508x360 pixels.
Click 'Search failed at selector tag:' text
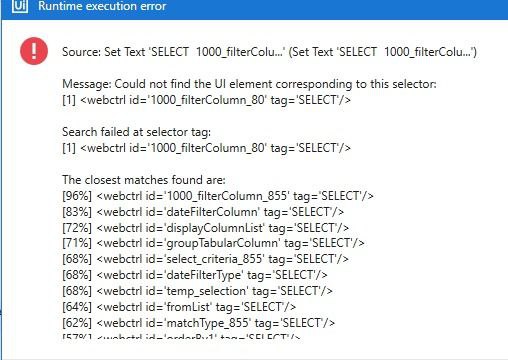click(x=136, y=132)
